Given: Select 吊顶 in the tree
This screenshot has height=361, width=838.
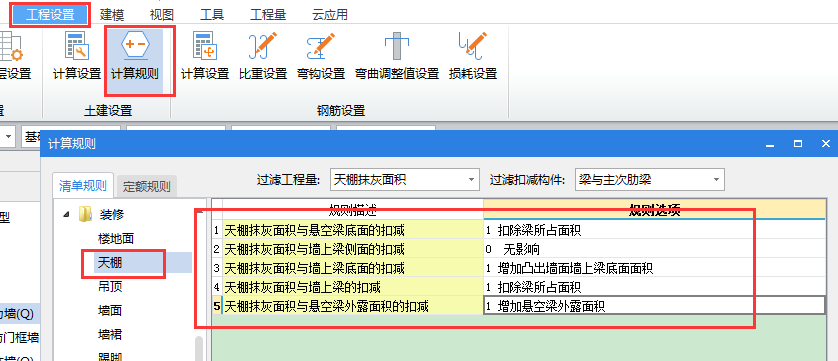Looking at the screenshot, I should (110, 287).
